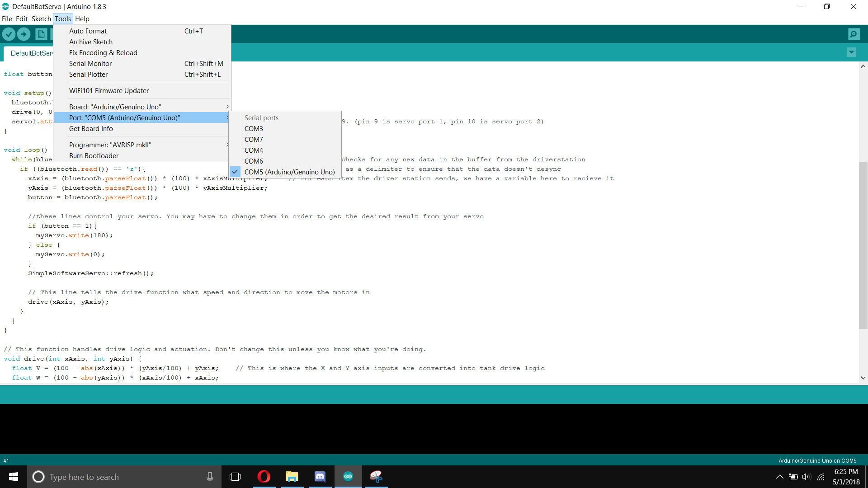Click the Upload arrow icon

coord(24,34)
